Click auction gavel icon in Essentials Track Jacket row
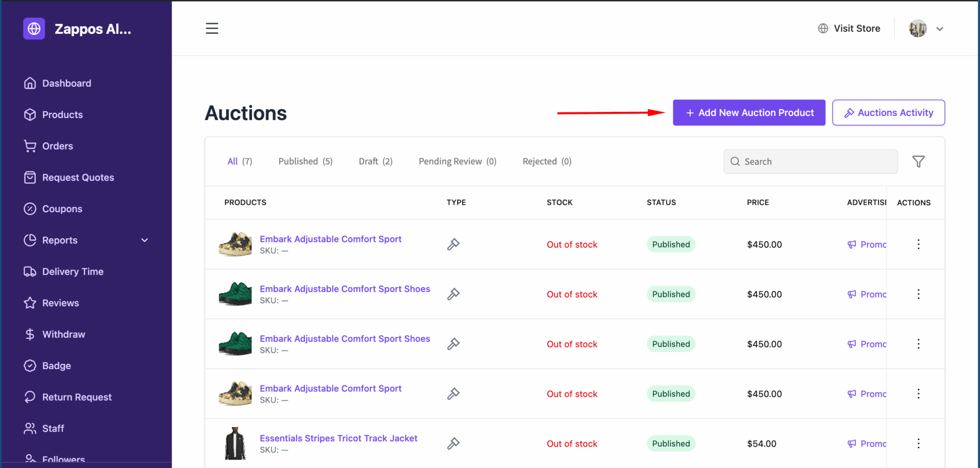980x468 pixels. (x=453, y=444)
